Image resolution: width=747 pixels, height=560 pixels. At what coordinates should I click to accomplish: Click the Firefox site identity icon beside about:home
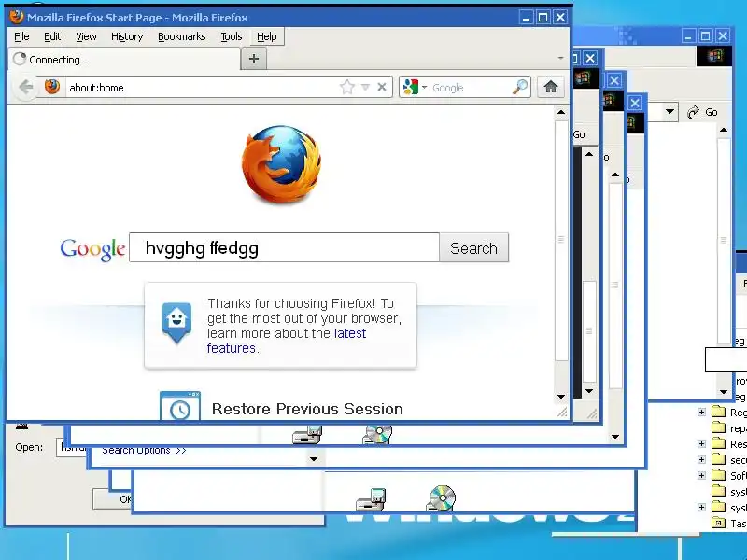point(52,87)
